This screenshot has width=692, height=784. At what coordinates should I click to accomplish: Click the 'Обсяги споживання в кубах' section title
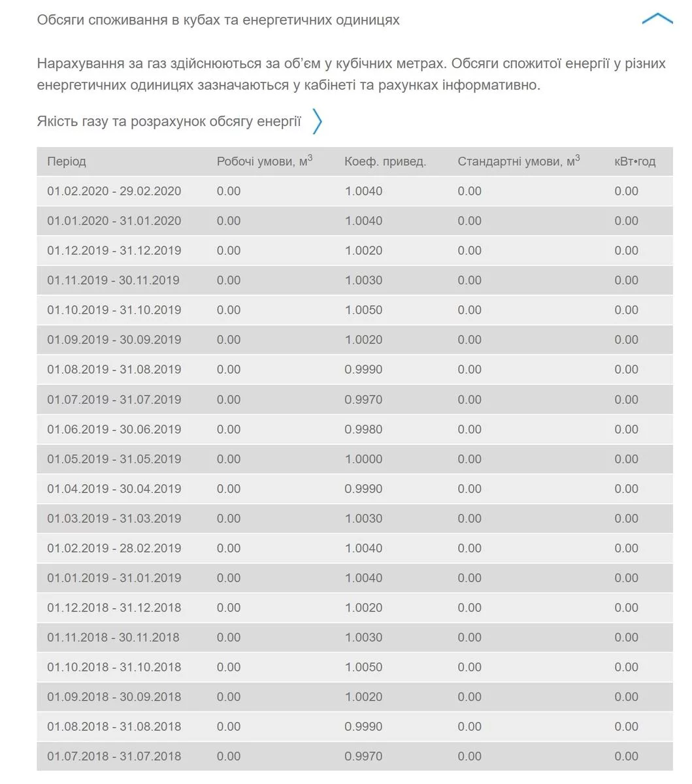coord(218,20)
